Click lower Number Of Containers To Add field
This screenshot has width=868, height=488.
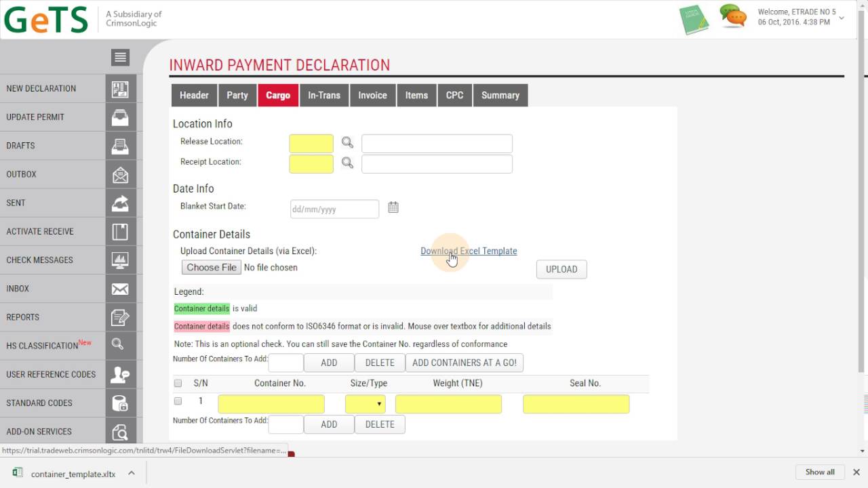285,424
